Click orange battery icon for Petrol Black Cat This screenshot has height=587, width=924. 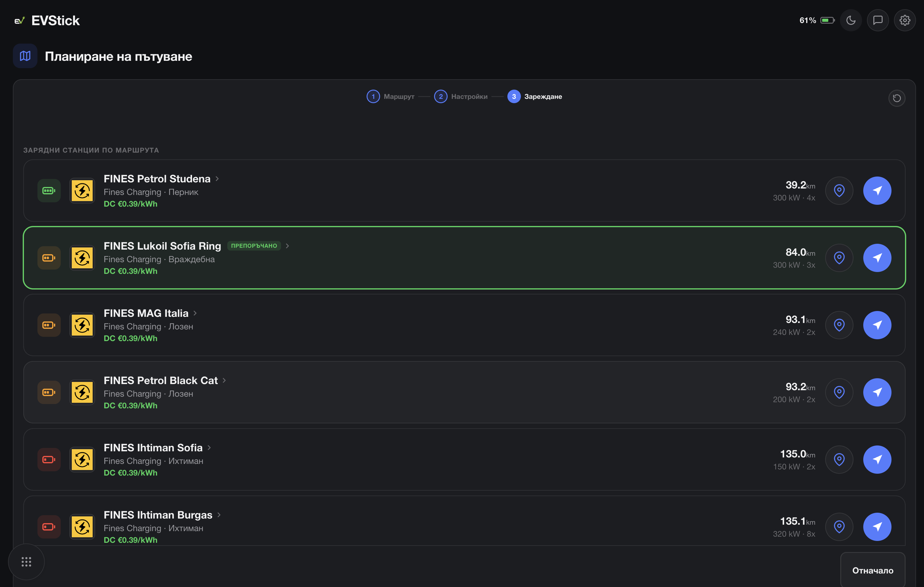[x=49, y=392]
